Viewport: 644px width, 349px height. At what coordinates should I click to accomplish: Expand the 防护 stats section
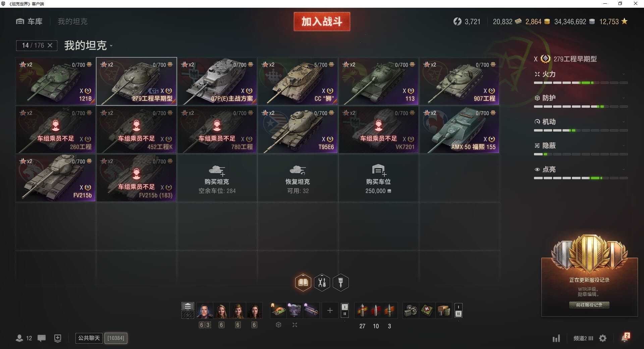tap(581, 98)
